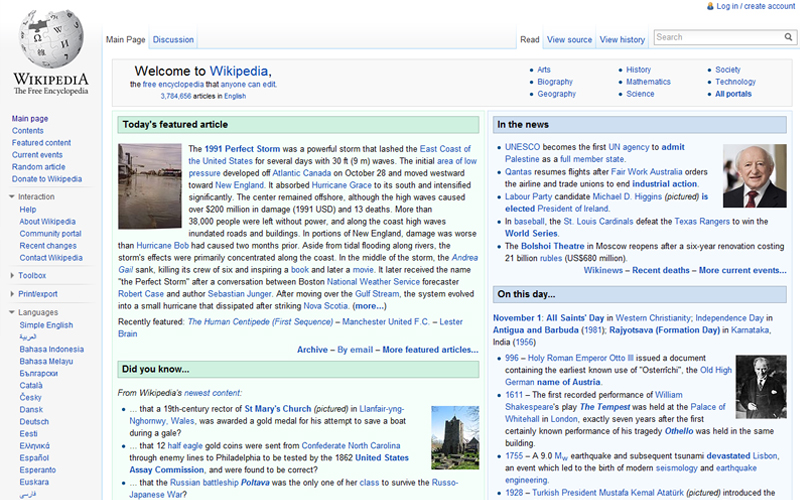The height and width of the screenshot is (500, 800).
Task: Open the November 1 link
Action: (x=517, y=318)
